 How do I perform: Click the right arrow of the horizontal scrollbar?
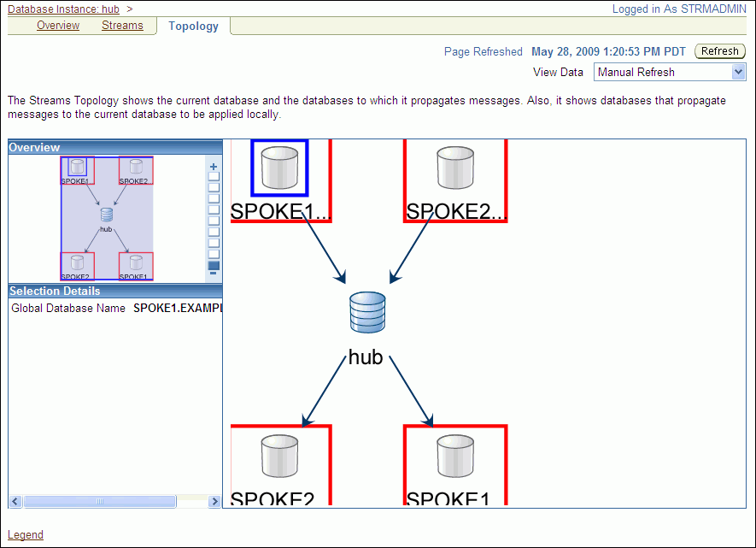pos(215,502)
